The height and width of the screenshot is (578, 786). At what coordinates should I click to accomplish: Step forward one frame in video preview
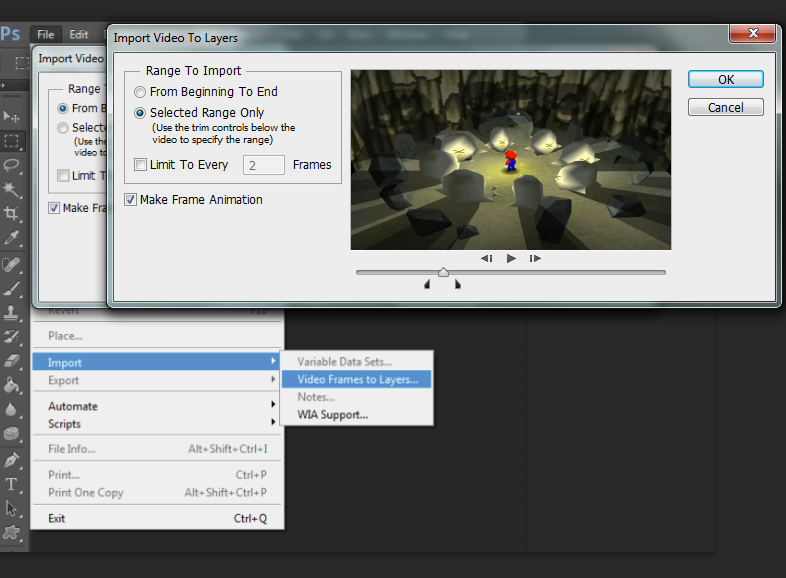point(535,258)
